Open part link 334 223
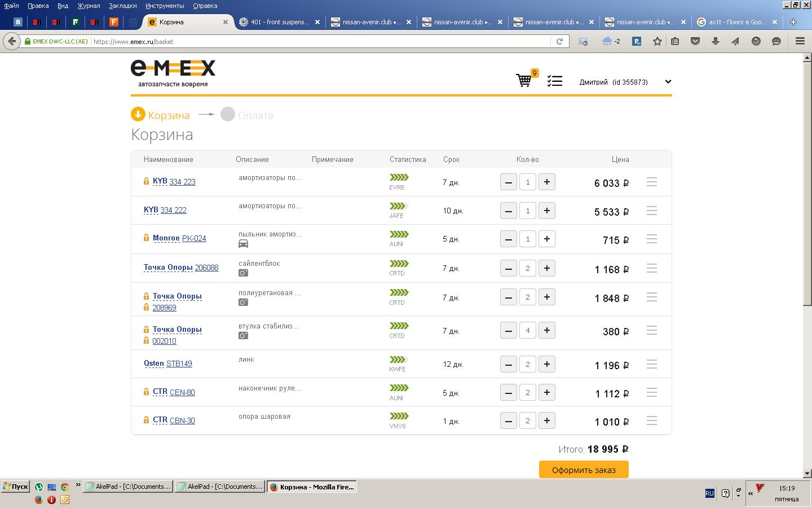Image resolution: width=812 pixels, height=508 pixels. (x=183, y=182)
